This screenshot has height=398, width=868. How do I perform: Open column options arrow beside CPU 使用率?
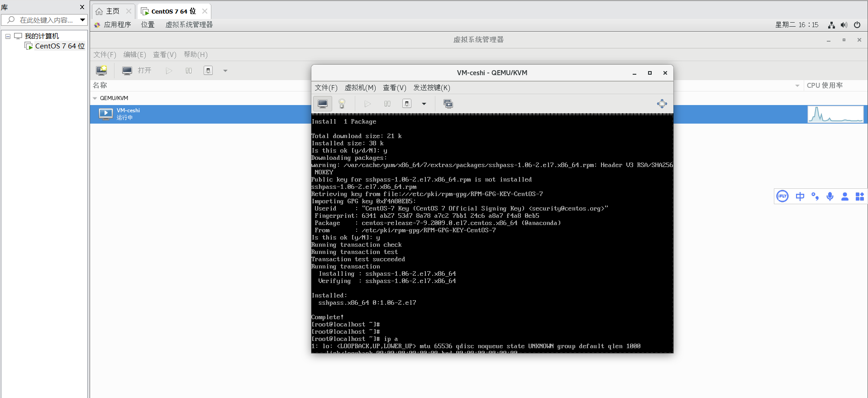797,86
